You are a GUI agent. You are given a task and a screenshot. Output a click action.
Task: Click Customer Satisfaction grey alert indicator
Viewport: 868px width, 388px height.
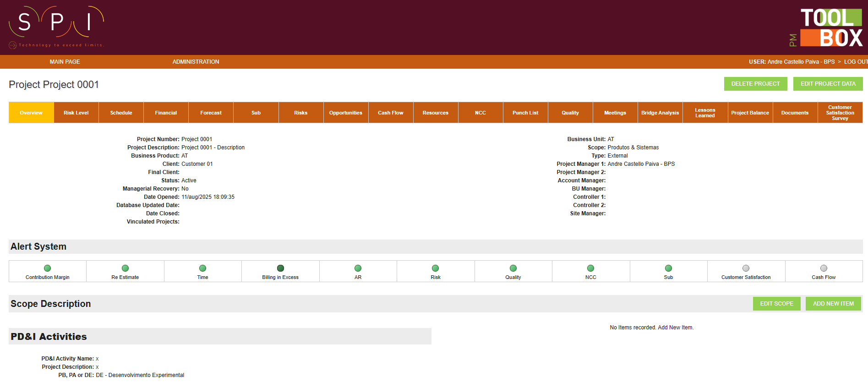(x=746, y=268)
